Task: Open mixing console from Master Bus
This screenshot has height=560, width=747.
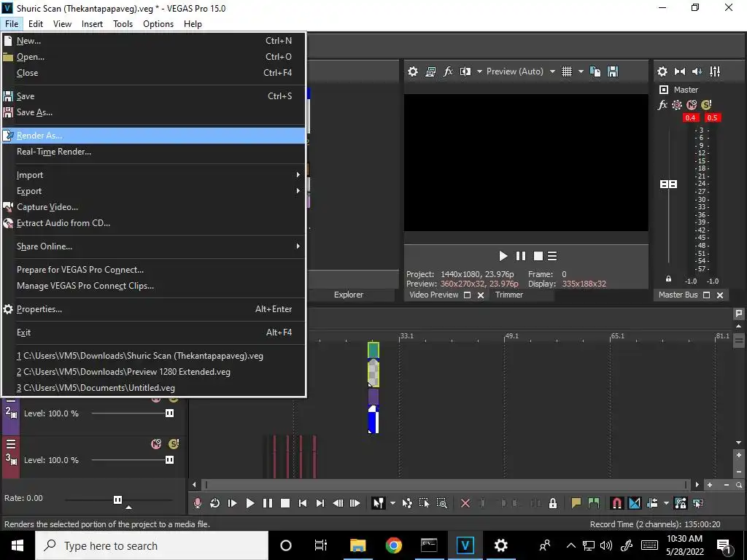Action: click(715, 71)
